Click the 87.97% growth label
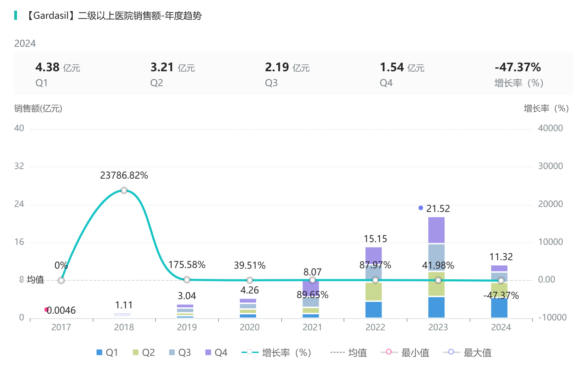 (x=375, y=265)
